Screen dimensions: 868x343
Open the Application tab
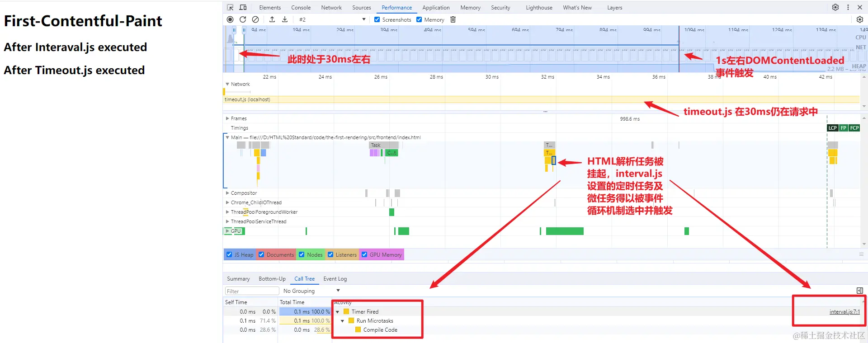(x=436, y=8)
